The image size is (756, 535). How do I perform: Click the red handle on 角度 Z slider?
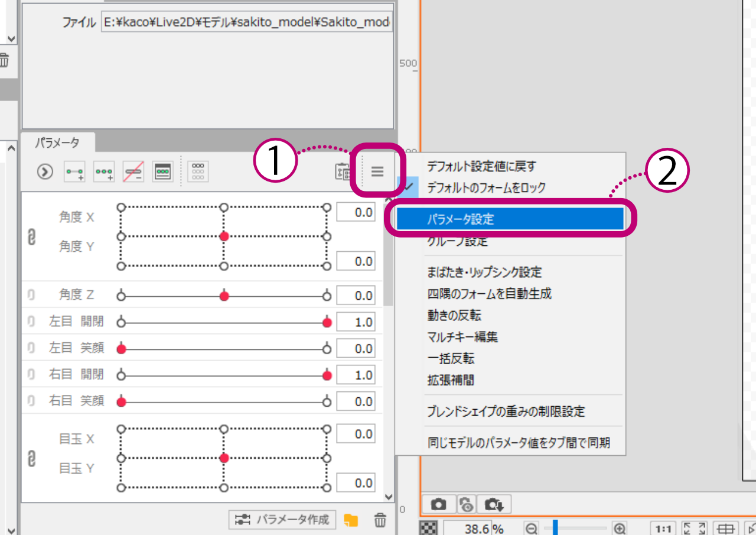point(224,296)
